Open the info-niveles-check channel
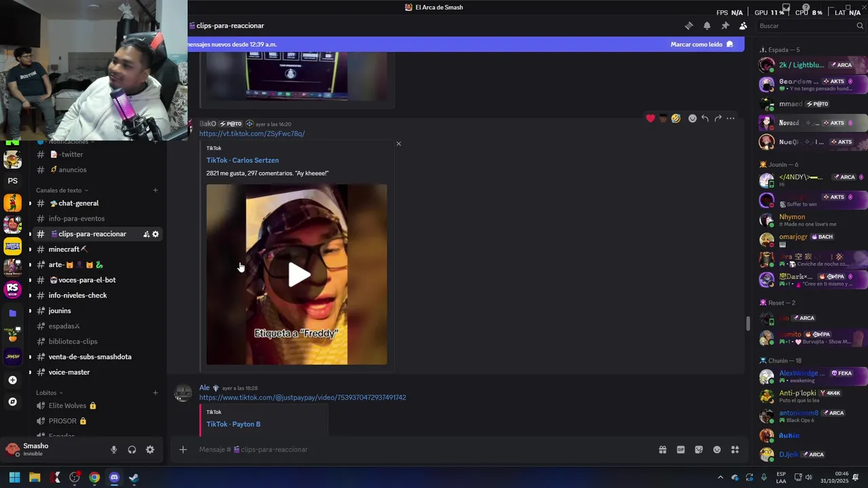868x488 pixels. pyautogui.click(x=98, y=296)
